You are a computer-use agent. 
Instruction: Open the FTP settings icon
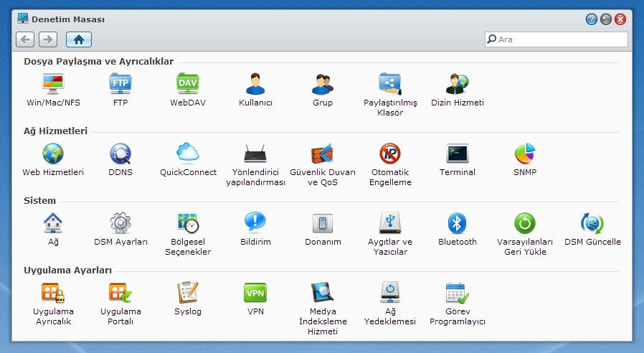[120, 85]
